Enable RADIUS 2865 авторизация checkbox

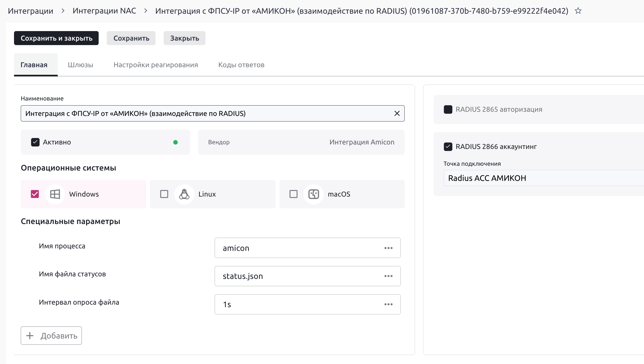pos(448,109)
